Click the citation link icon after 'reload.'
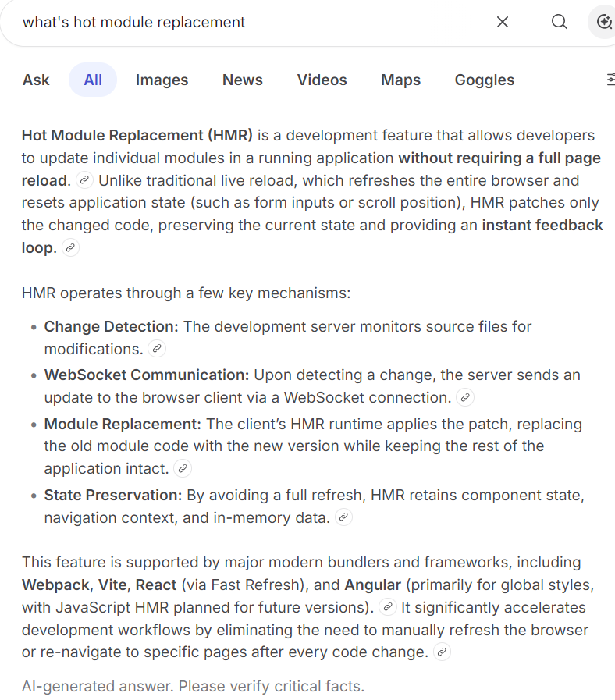The width and height of the screenshot is (615, 700). pyautogui.click(x=84, y=180)
